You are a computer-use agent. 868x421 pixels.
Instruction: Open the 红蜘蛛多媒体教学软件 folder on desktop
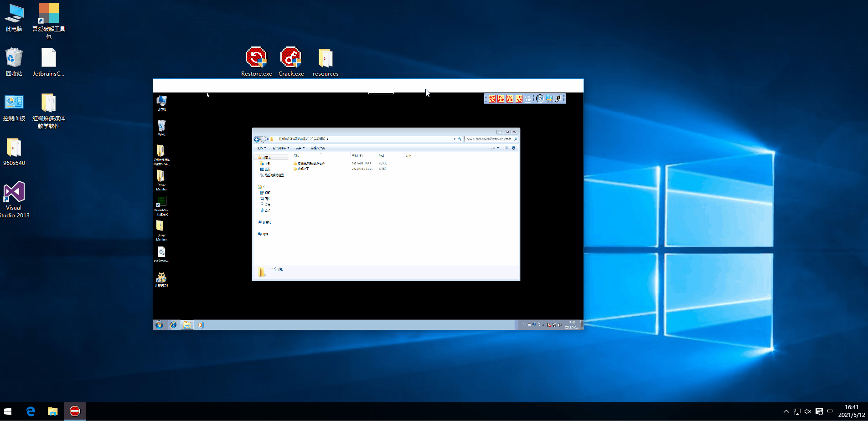point(49,103)
